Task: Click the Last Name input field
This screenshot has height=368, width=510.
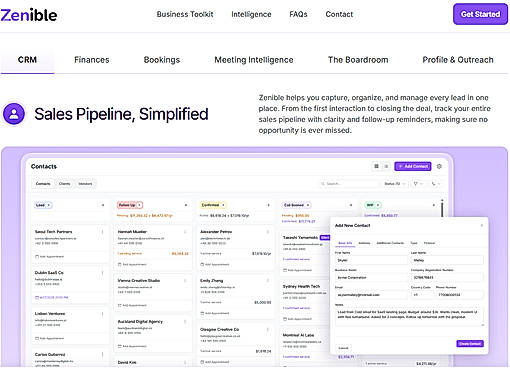Action: [447, 260]
